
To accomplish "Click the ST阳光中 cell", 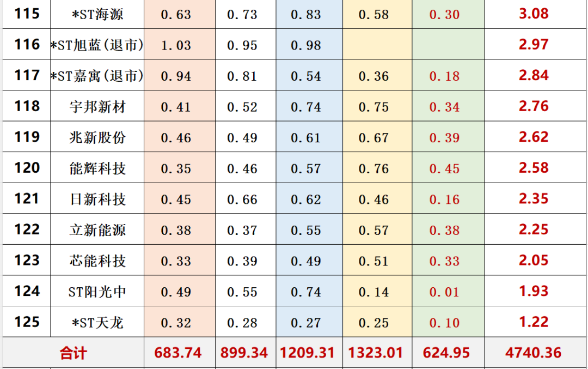I will 97,292.
